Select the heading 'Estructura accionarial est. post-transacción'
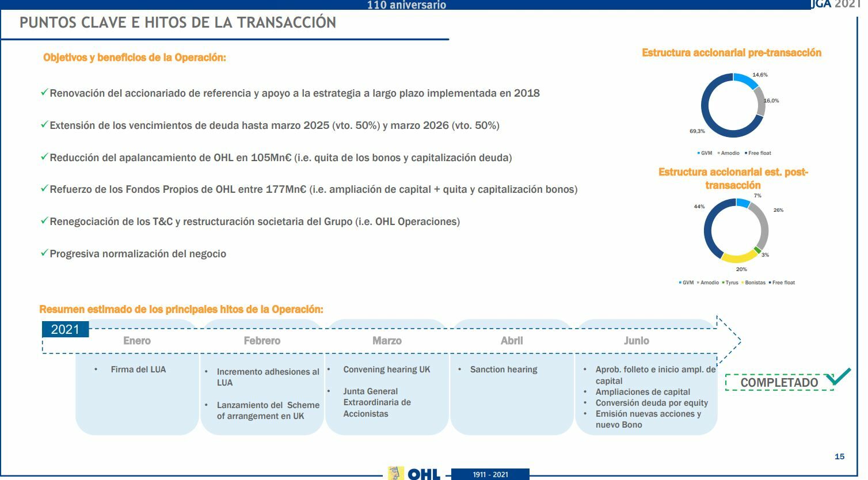The width and height of the screenshot is (868, 480). click(733, 178)
